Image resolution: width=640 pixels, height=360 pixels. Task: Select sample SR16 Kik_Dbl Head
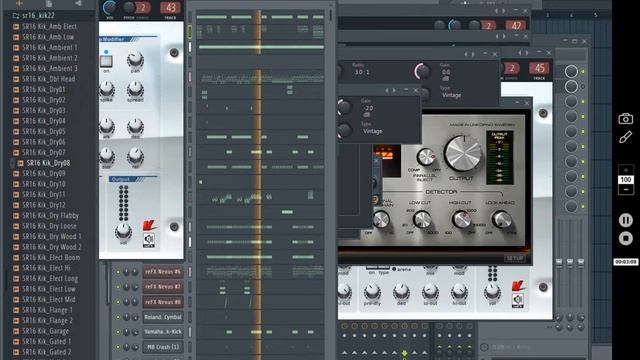pos(48,79)
